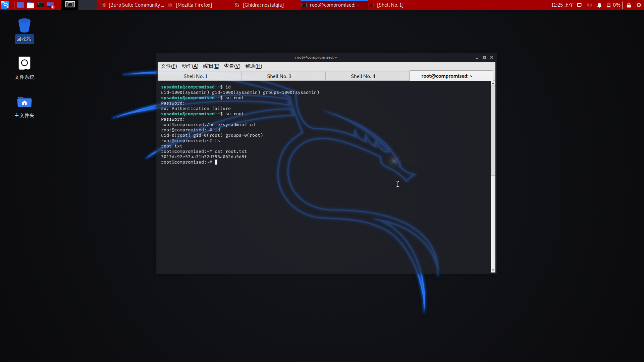Expand the 动作(A) menu
The height and width of the screenshot is (362, 644).
pos(190,66)
